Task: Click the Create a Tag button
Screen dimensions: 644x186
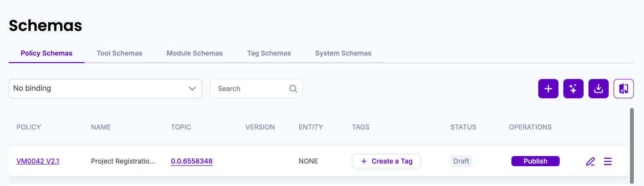Action: [386, 161]
